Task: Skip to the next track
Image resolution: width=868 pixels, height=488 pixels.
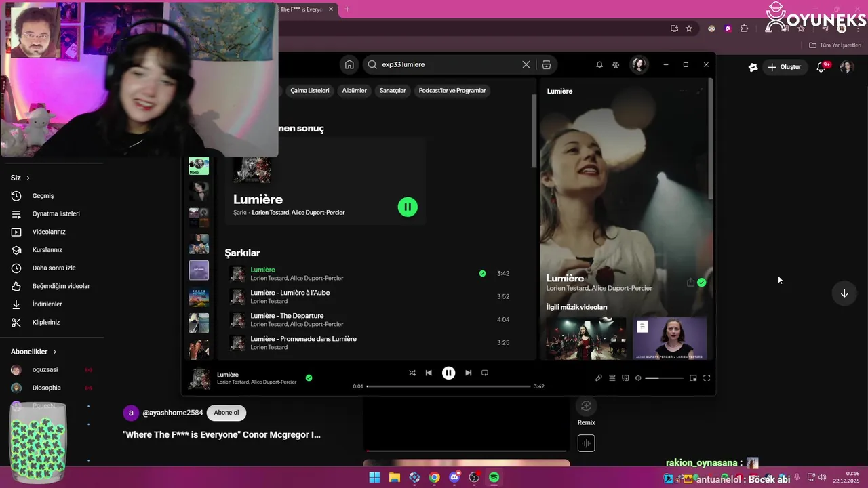Action: tap(468, 373)
